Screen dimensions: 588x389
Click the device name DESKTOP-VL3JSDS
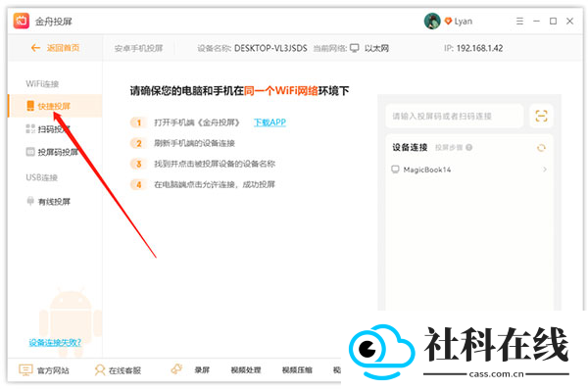pos(270,48)
